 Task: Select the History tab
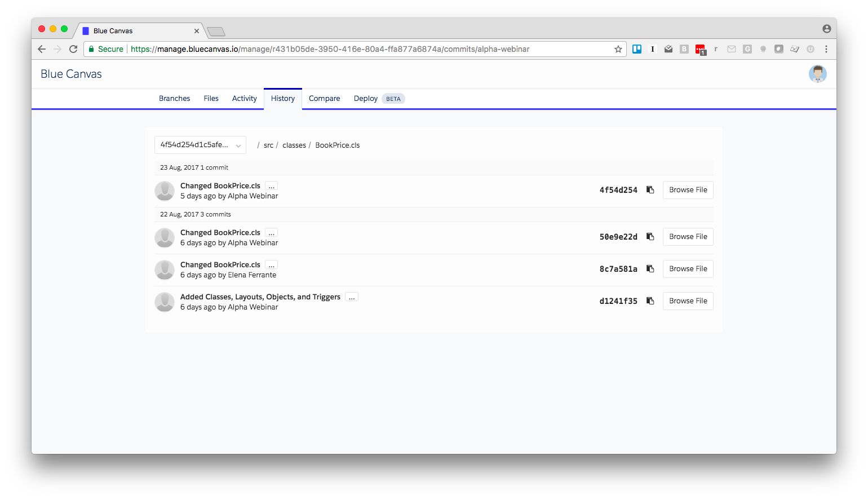283,99
